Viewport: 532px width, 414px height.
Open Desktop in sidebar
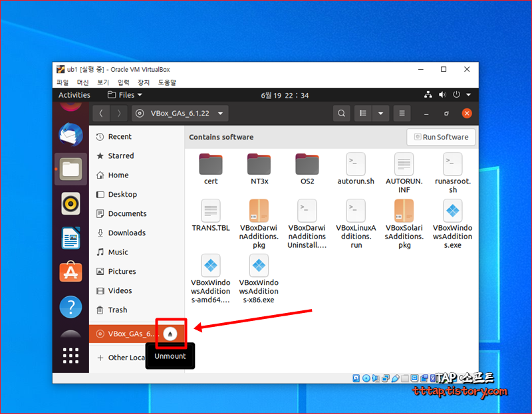137,195
